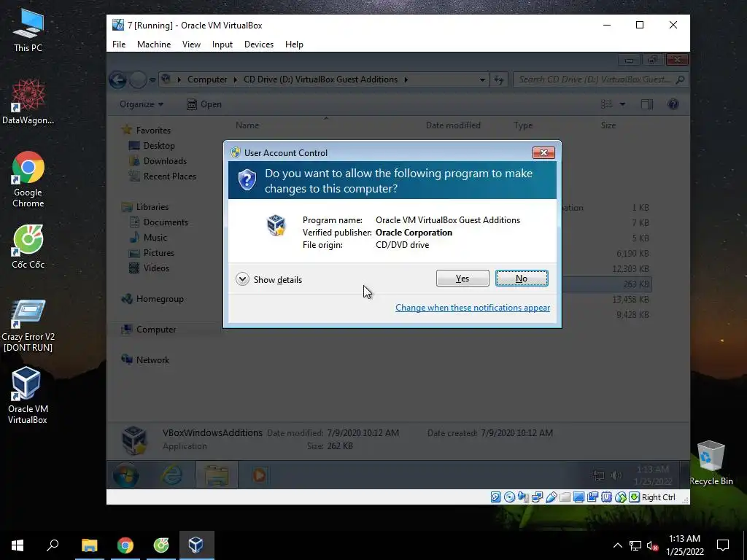
Task: Click the host network tray icon
Action: pyautogui.click(x=635, y=545)
